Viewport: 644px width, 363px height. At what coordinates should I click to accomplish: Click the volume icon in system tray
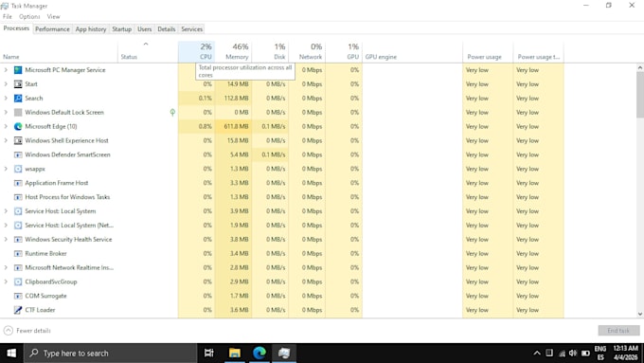(x=573, y=354)
